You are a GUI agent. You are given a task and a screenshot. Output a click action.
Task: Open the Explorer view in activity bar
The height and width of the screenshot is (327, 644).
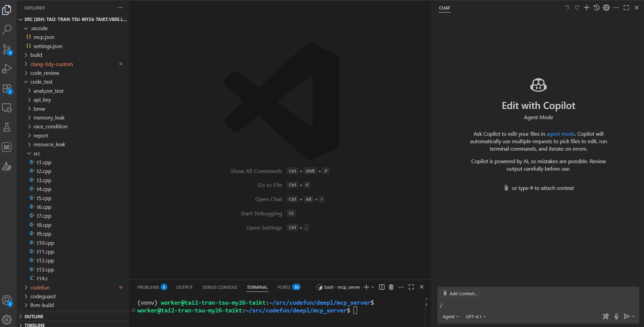[7, 10]
